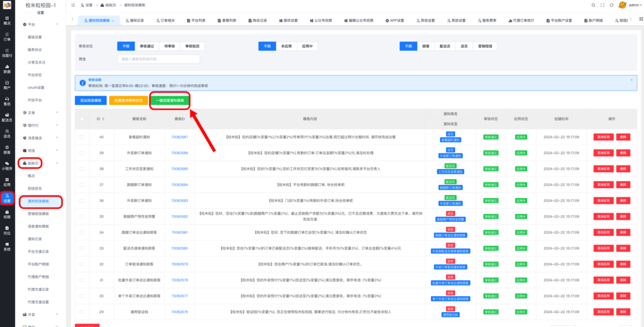Switch to the APP设置 tab

(395, 21)
